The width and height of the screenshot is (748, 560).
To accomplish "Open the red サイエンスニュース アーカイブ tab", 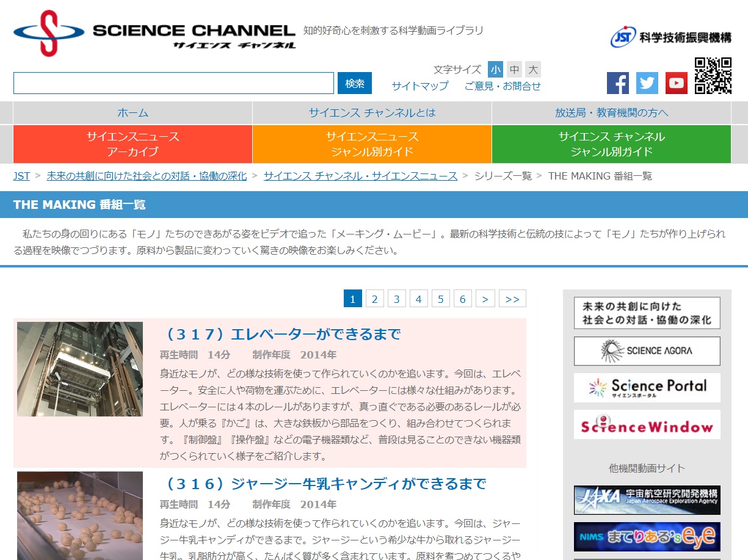I will pos(133,144).
